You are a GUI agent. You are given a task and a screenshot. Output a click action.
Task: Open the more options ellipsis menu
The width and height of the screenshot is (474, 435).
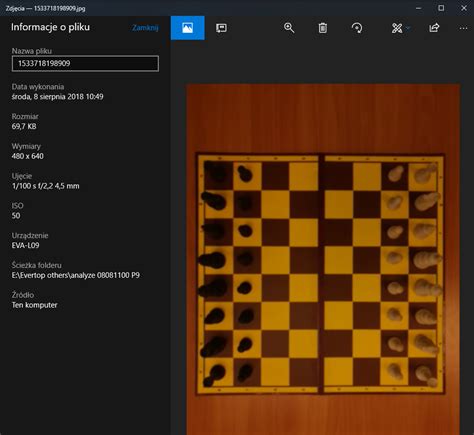[x=463, y=28]
